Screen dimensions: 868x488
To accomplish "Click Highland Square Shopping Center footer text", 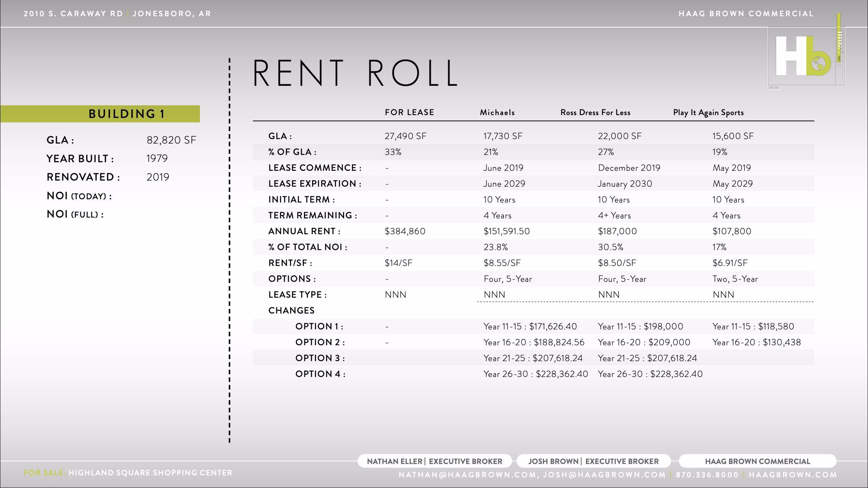I will click(x=150, y=473).
